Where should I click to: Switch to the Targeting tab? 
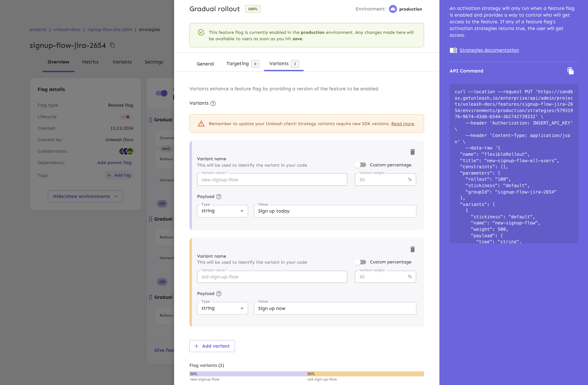pos(242,64)
